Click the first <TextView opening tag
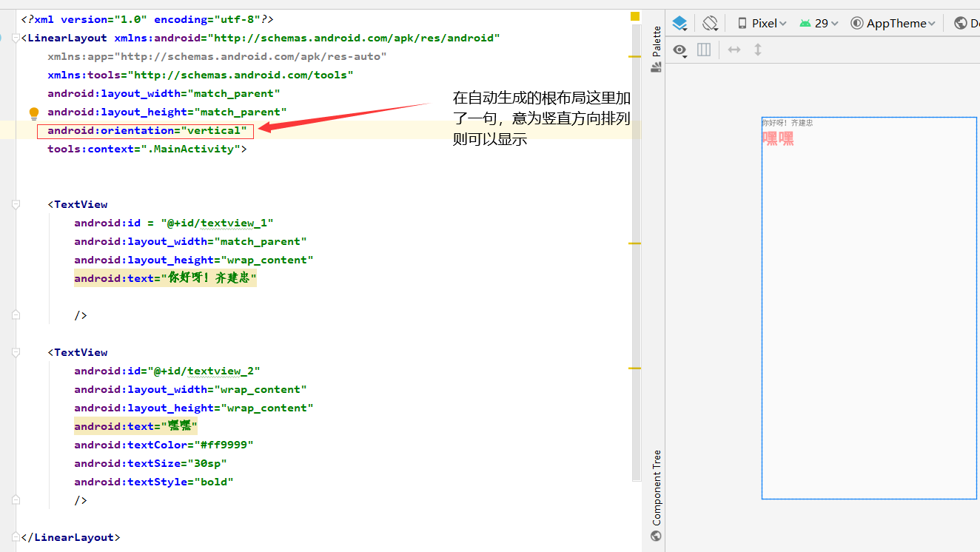The height and width of the screenshot is (552, 980). point(78,204)
